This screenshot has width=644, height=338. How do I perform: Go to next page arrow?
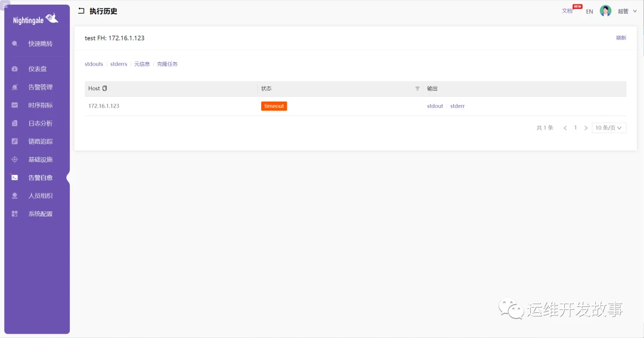tap(586, 128)
